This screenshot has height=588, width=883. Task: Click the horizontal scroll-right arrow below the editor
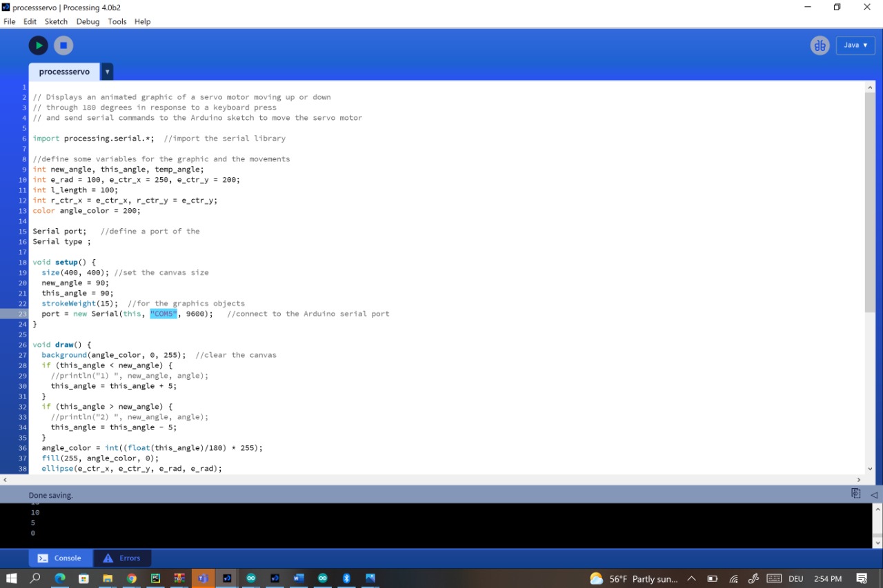pyautogui.click(x=859, y=479)
